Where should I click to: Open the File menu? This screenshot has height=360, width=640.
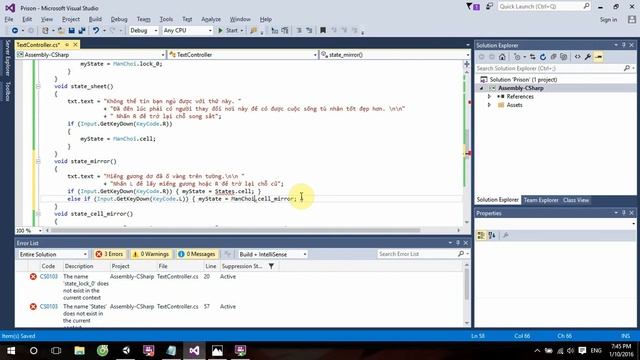tap(9, 19)
